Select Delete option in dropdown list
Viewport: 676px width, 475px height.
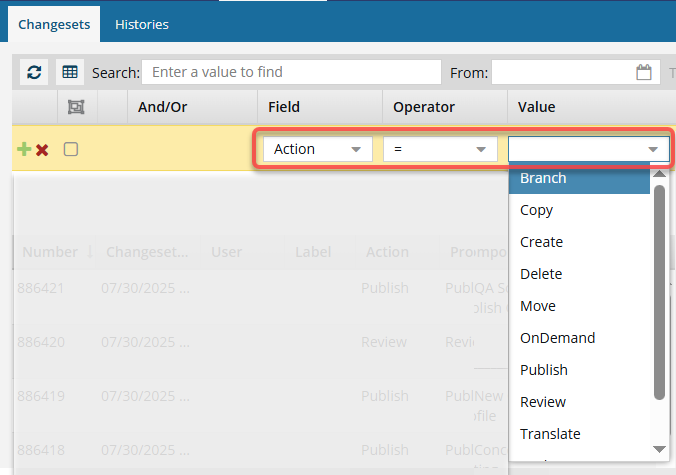coord(541,274)
